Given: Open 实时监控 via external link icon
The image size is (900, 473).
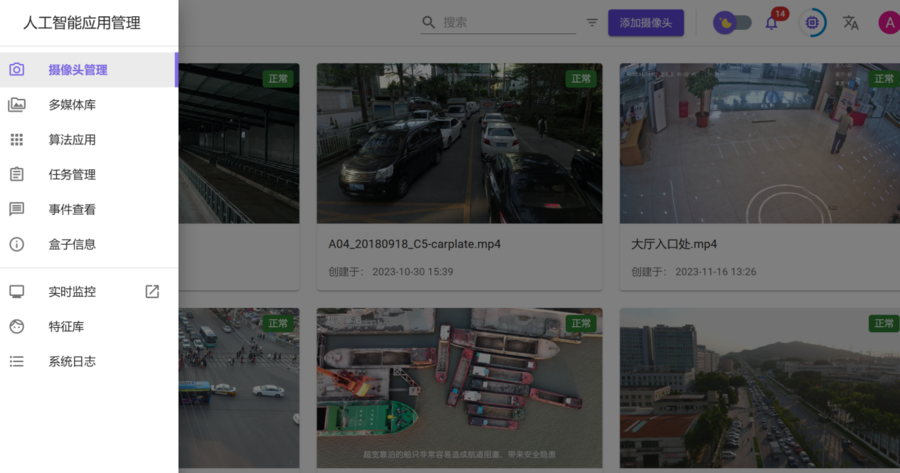Looking at the screenshot, I should tap(152, 292).
